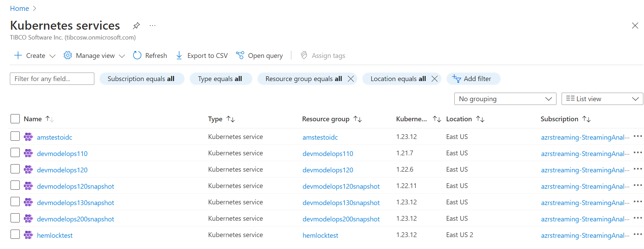Sort the list by Kubernetes version column
Viewport: 644px width, 249px height.
pyautogui.click(x=437, y=119)
